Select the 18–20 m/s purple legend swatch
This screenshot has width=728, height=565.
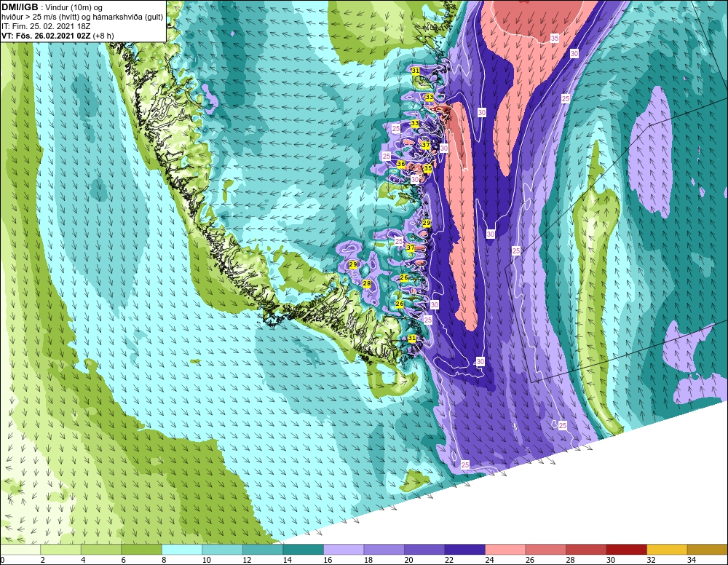(384, 550)
